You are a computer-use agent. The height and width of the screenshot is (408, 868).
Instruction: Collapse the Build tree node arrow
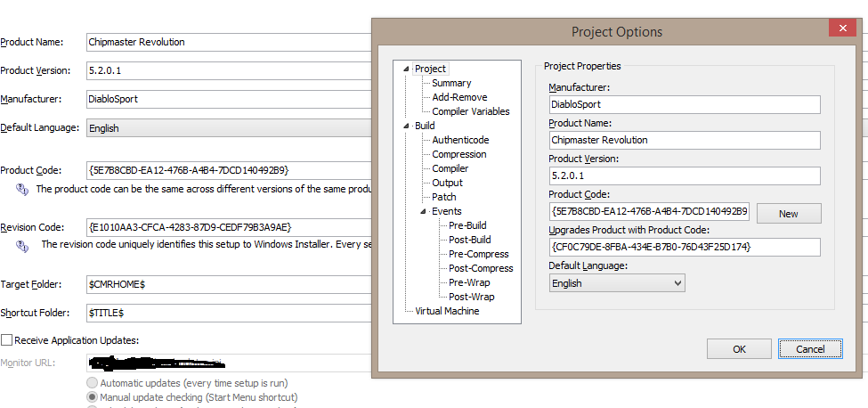407,126
